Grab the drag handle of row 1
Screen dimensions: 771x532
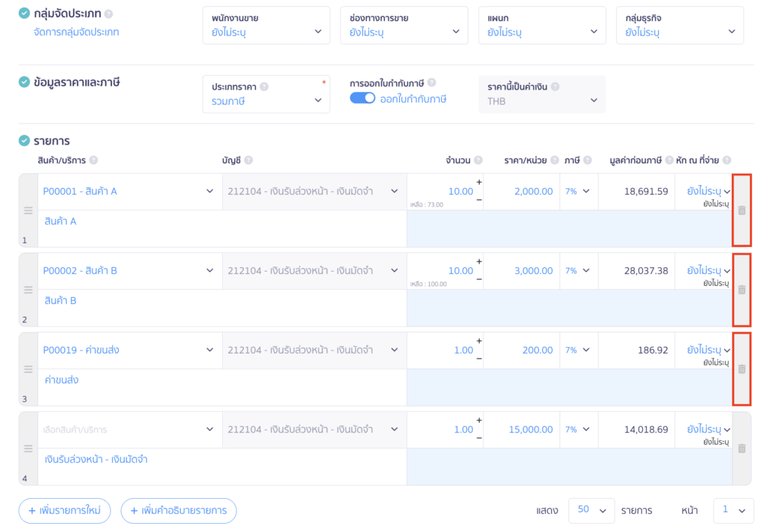(x=28, y=211)
